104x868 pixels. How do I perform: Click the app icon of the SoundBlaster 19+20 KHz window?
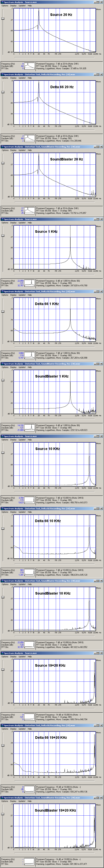coord(2,798)
